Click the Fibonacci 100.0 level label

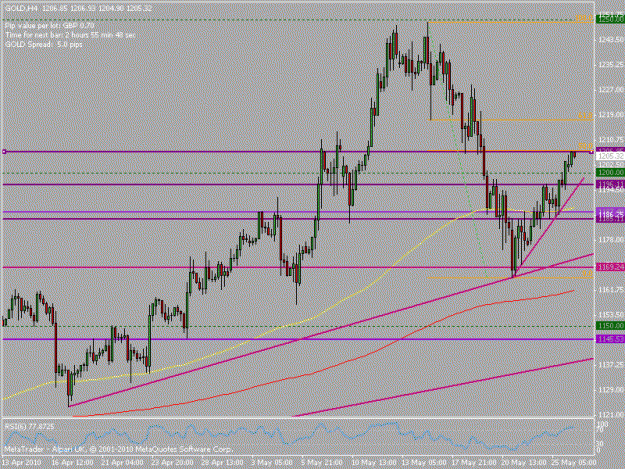[x=584, y=18]
